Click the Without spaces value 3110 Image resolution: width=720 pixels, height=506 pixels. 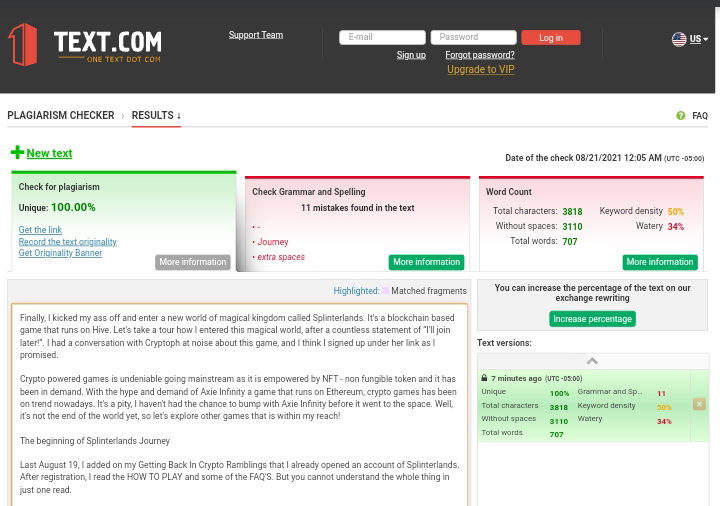[572, 226]
